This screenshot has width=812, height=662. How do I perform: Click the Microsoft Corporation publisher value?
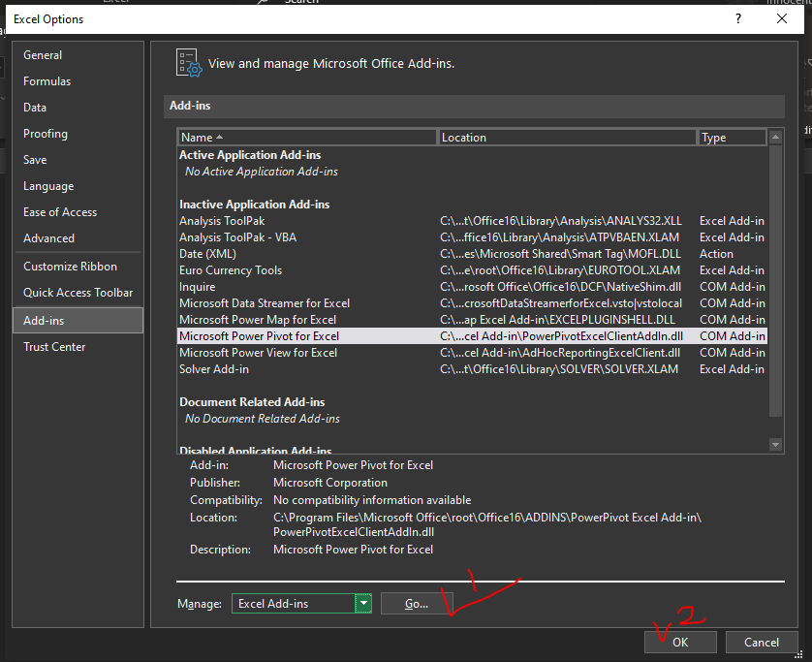pyautogui.click(x=330, y=483)
